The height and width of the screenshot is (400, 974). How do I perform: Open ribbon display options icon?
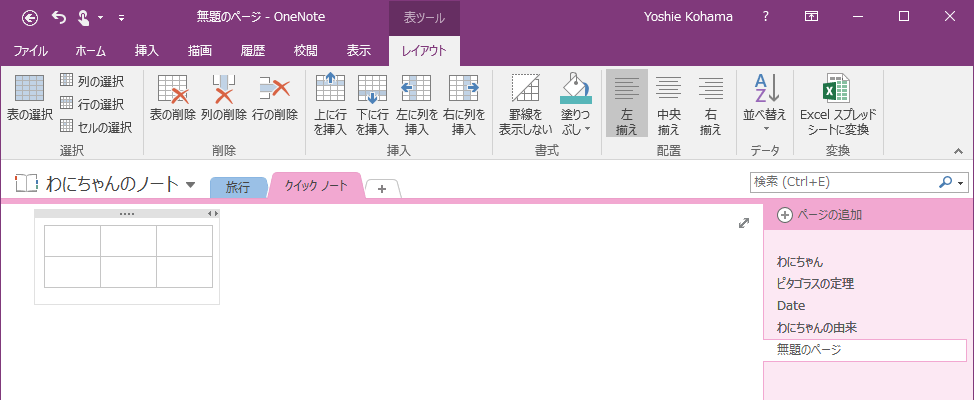tap(811, 17)
